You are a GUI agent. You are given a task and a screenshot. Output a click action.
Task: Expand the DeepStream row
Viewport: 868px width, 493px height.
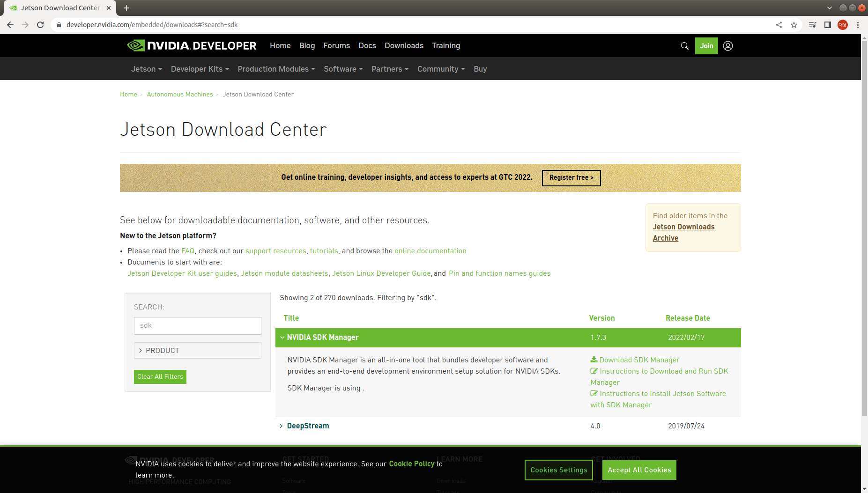[508, 426]
